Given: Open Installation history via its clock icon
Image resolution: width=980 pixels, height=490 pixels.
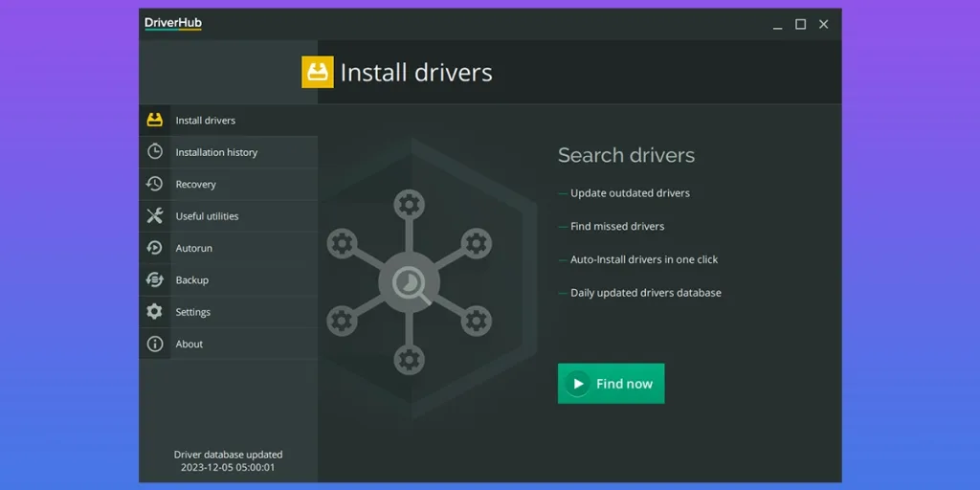Looking at the screenshot, I should coord(154,152).
